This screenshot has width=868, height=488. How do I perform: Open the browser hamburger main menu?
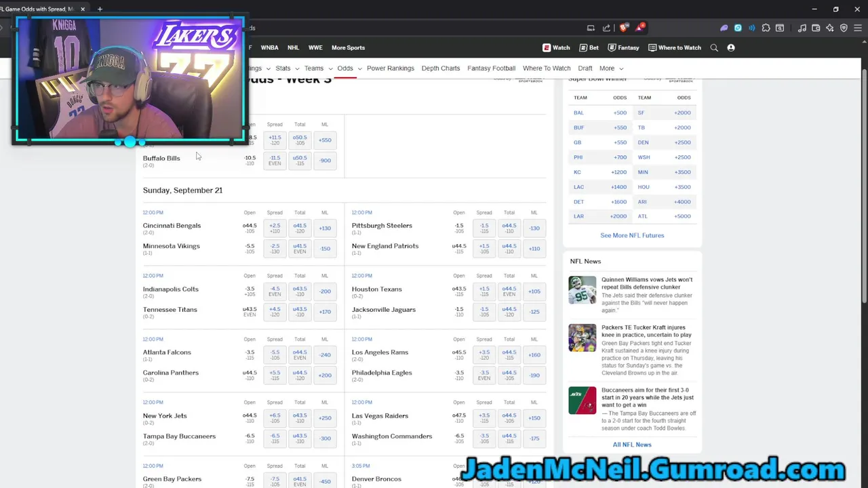pos(858,28)
